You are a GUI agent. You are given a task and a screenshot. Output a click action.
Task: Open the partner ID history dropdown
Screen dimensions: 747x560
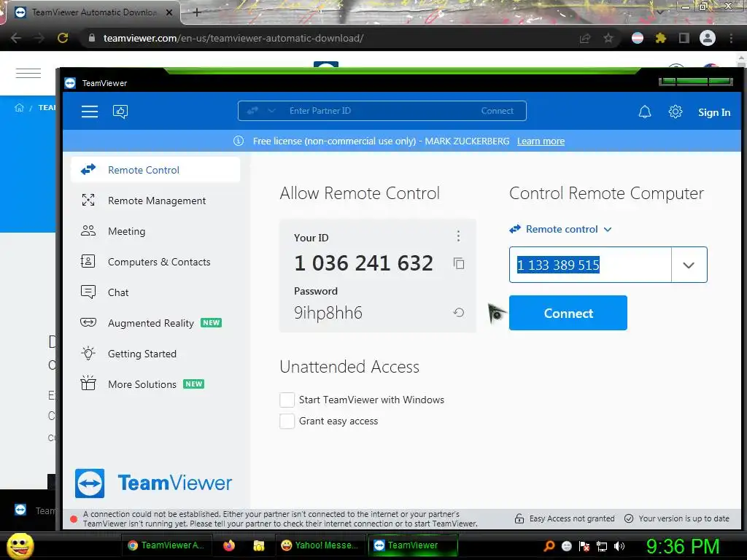coord(689,265)
